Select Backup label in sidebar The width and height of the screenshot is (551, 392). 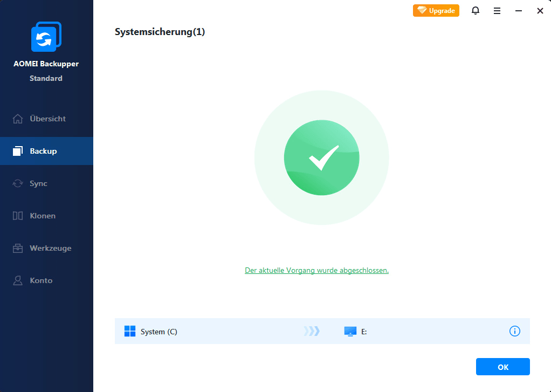coord(43,151)
